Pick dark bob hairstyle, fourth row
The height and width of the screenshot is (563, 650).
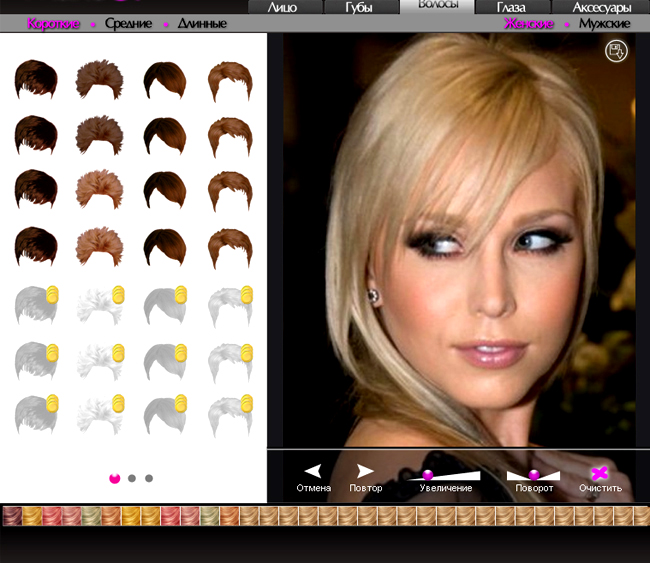coord(165,247)
